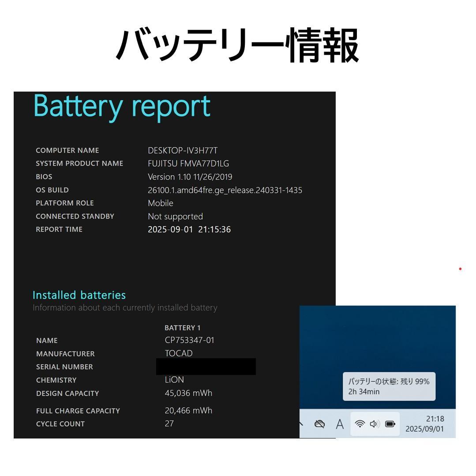
Task: Select the DESKTOP-IV3H77T computer name
Action: tap(183, 150)
